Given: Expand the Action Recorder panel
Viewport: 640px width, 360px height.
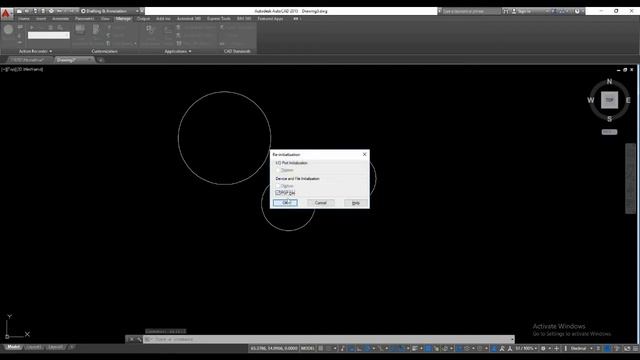Looking at the screenshot, I should (36, 51).
